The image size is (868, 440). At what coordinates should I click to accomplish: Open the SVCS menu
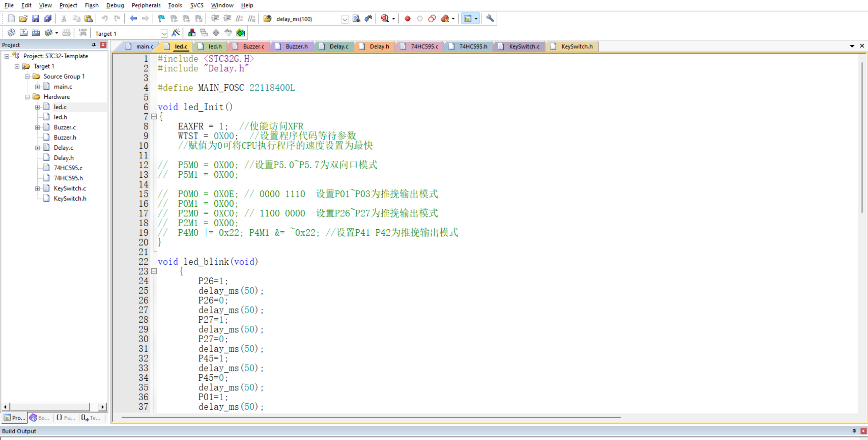pos(196,5)
